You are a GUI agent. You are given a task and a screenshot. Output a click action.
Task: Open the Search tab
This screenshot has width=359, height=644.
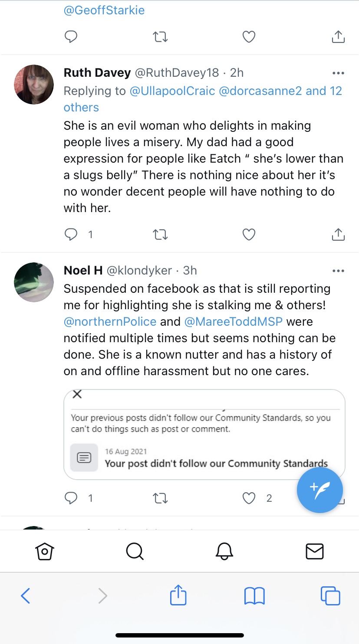click(x=135, y=551)
